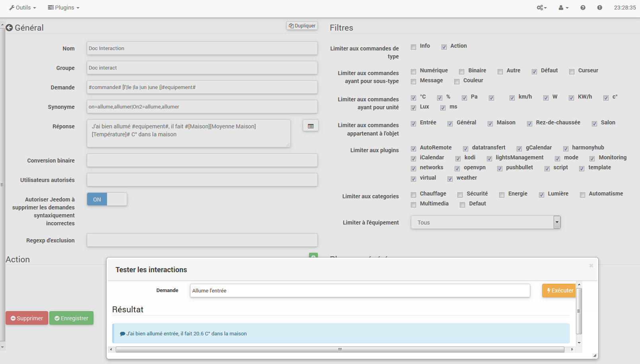Click the back arrow icon beside Général

(x=9, y=28)
